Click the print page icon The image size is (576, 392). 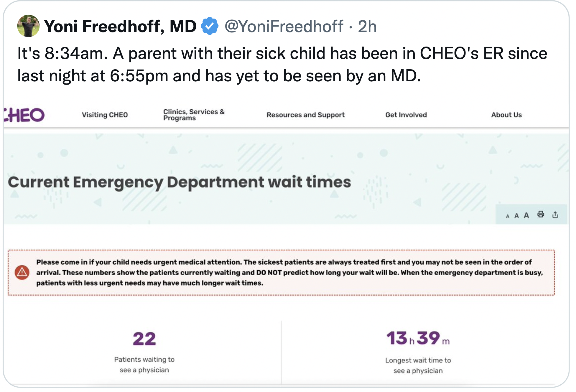click(x=541, y=214)
